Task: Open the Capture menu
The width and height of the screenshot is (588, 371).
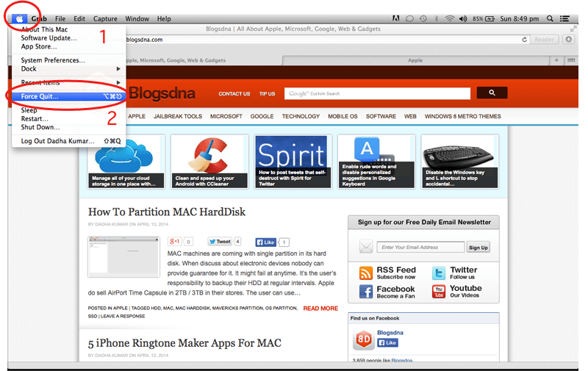Action: coord(105,18)
